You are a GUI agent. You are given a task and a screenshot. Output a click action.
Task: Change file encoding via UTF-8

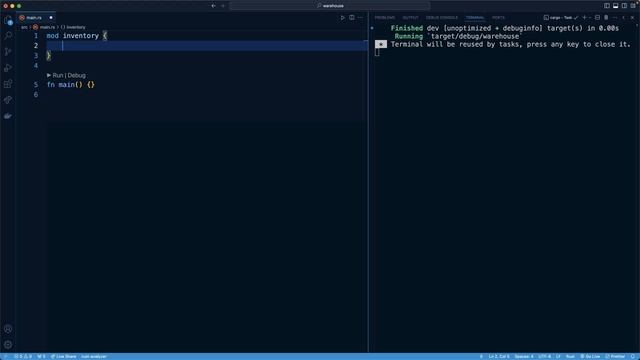544,356
